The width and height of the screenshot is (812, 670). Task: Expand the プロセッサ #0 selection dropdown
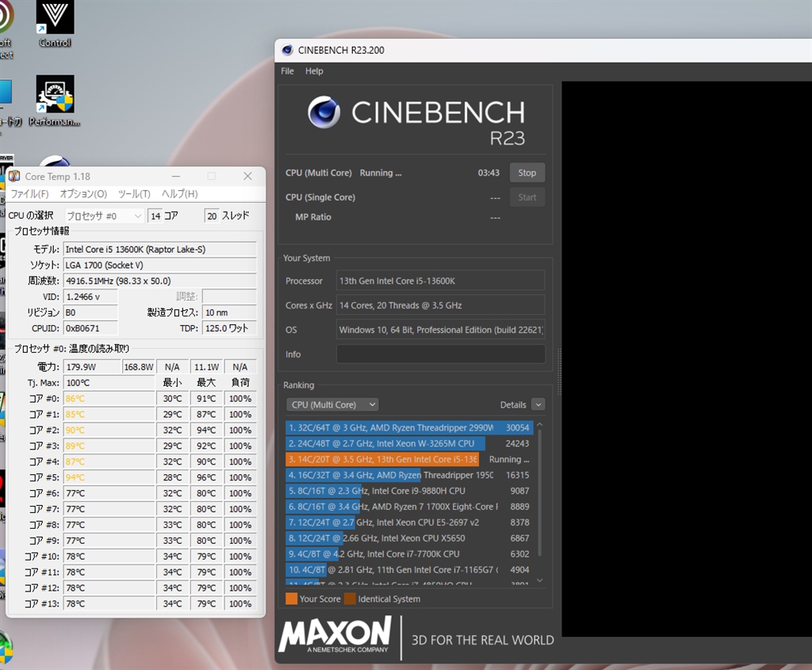pyautogui.click(x=104, y=216)
